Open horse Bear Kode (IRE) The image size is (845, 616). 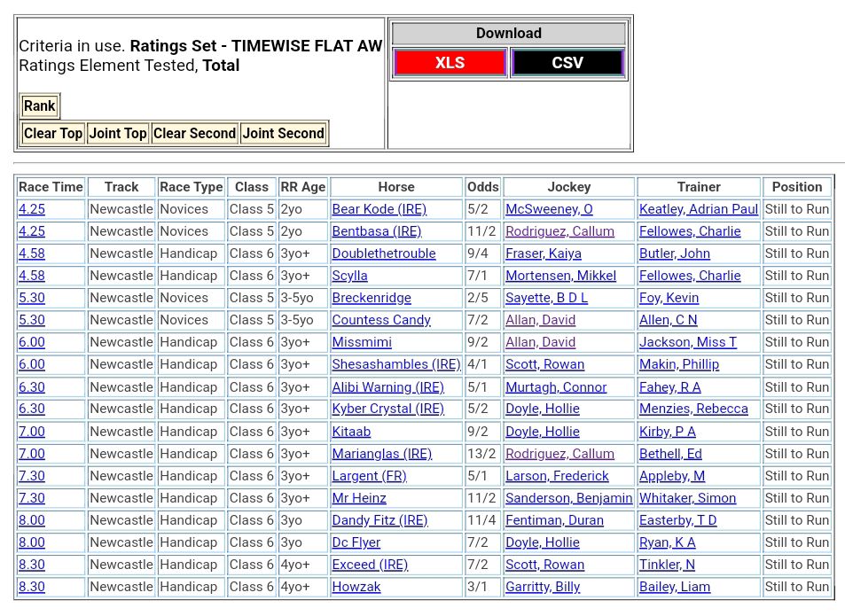point(379,209)
